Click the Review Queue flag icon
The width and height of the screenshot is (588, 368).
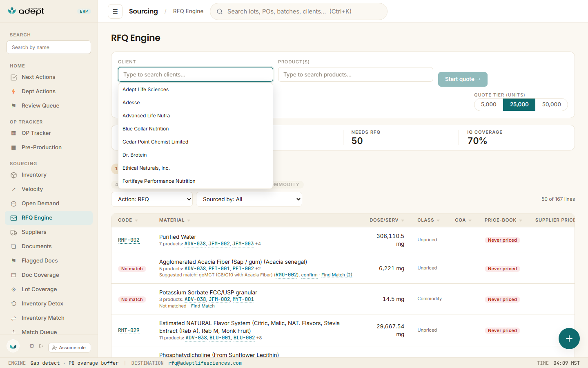[13, 106]
